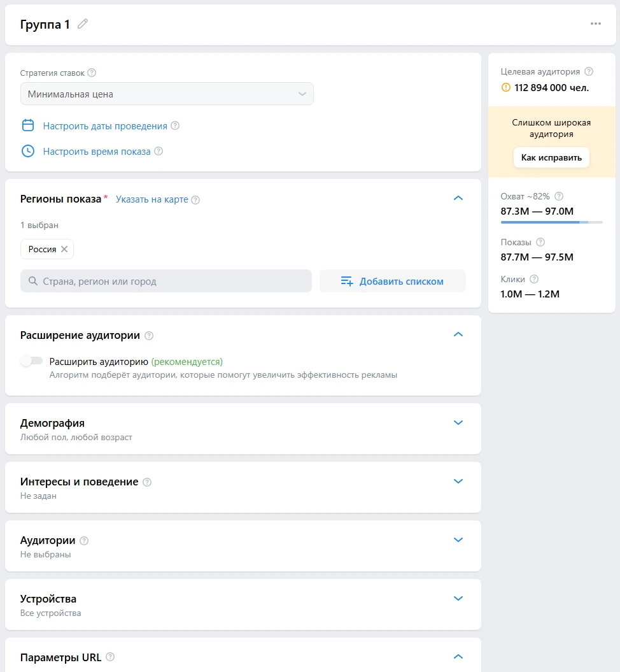Collapse the Регионы показа section
The width and height of the screenshot is (620, 672).
click(x=458, y=198)
